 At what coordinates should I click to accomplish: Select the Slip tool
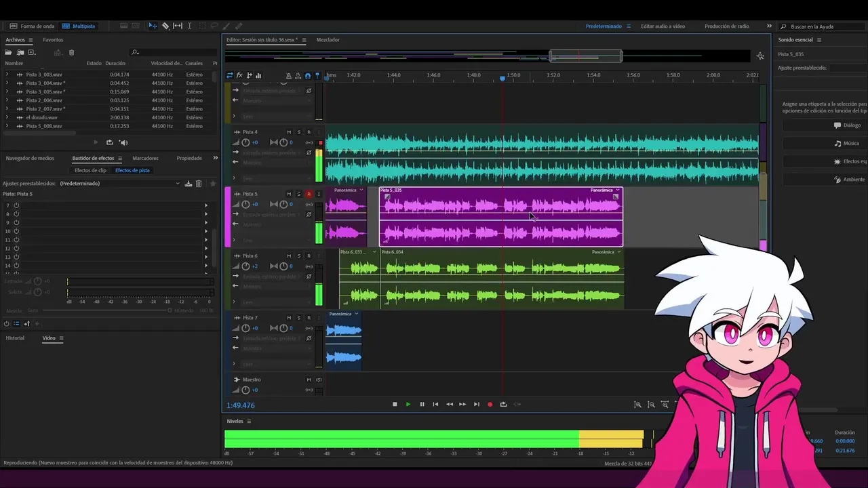178,26
